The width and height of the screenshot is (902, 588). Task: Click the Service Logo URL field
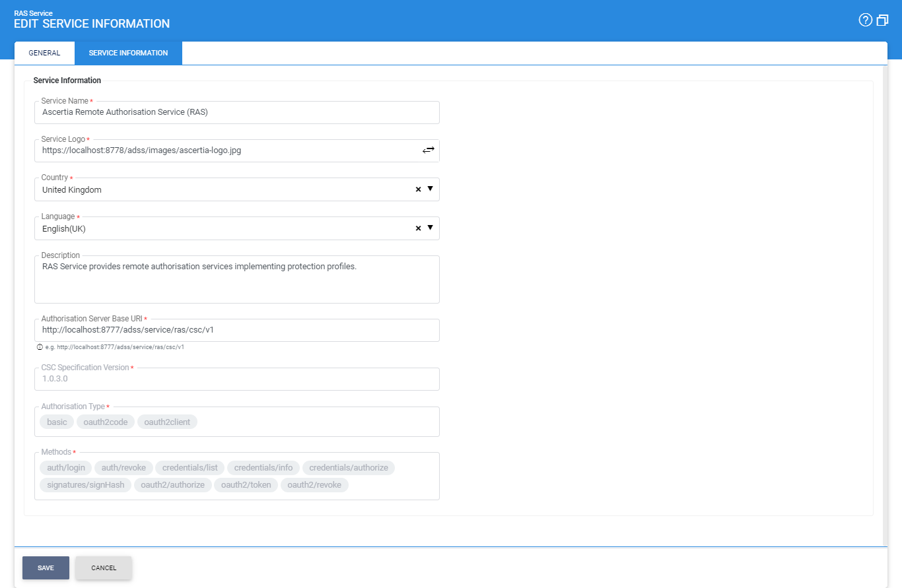point(225,151)
